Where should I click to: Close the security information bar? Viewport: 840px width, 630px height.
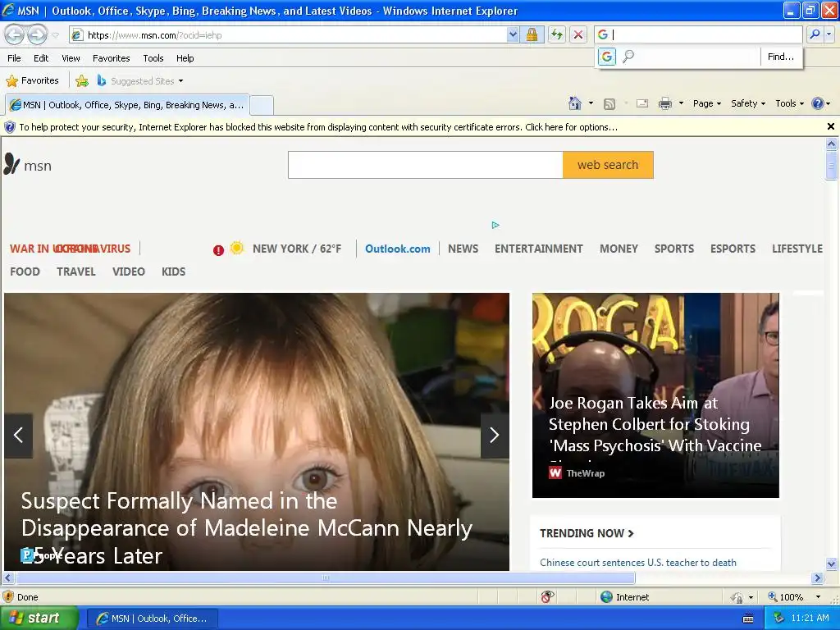tap(830, 126)
